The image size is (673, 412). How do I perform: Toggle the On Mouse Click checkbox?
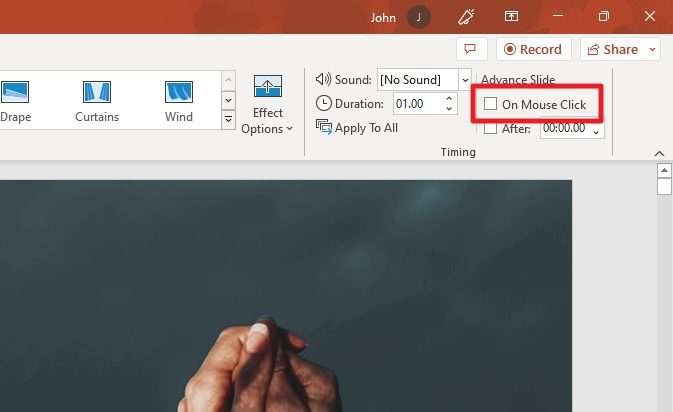pos(490,104)
